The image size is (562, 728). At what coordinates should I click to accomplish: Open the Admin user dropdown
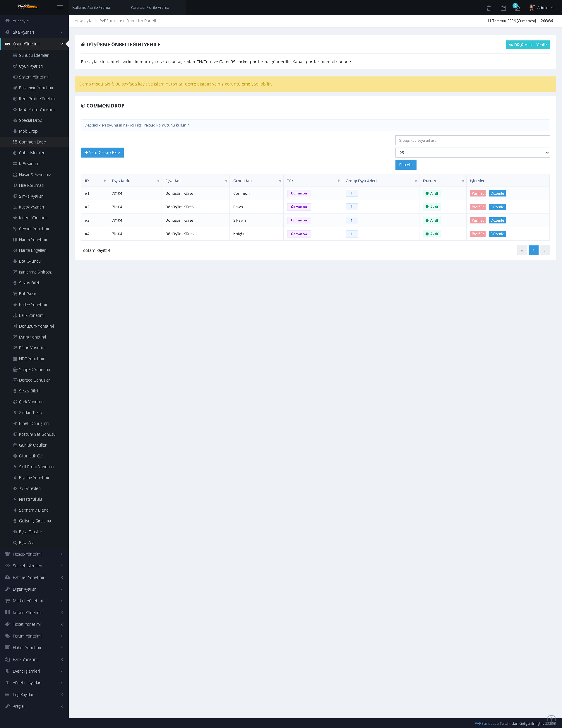pyautogui.click(x=541, y=8)
